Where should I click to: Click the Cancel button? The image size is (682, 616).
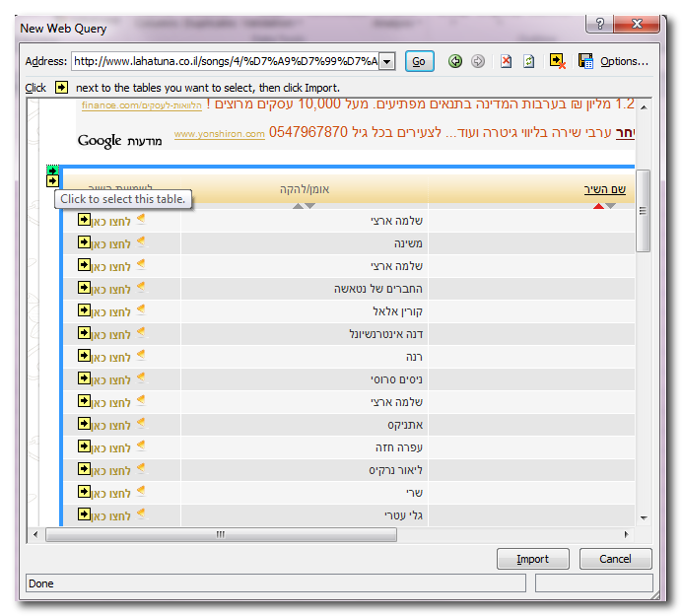coord(615,559)
